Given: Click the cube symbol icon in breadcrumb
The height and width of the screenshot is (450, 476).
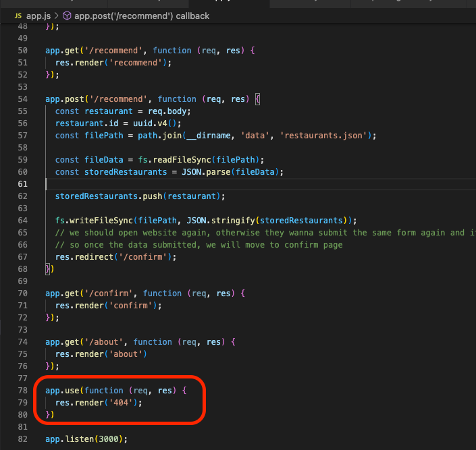Looking at the screenshot, I should [67, 16].
